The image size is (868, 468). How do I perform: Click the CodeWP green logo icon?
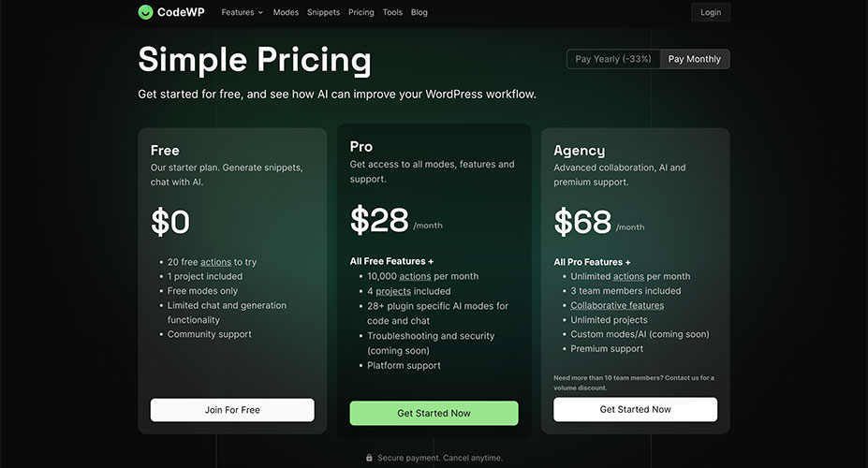point(145,12)
